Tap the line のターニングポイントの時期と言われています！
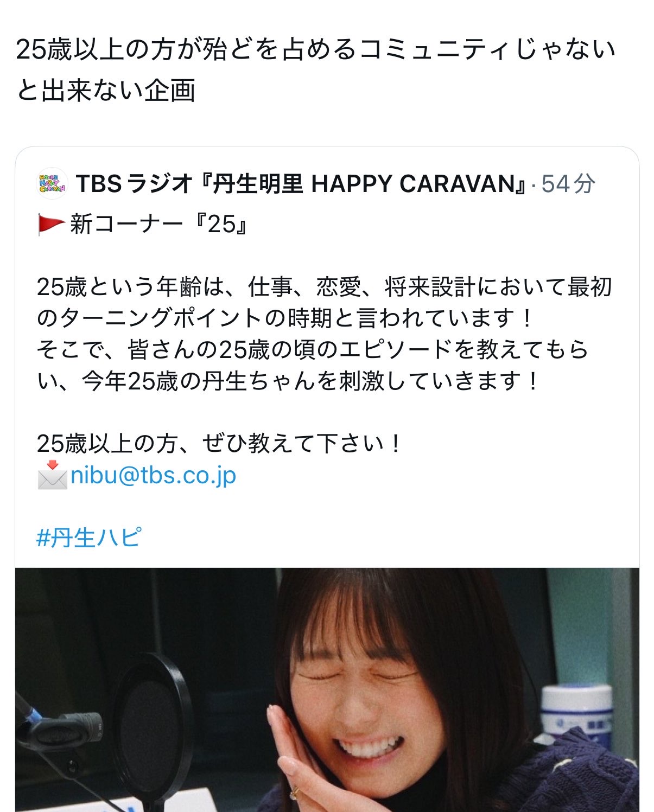This screenshot has width=654, height=812. click(286, 318)
